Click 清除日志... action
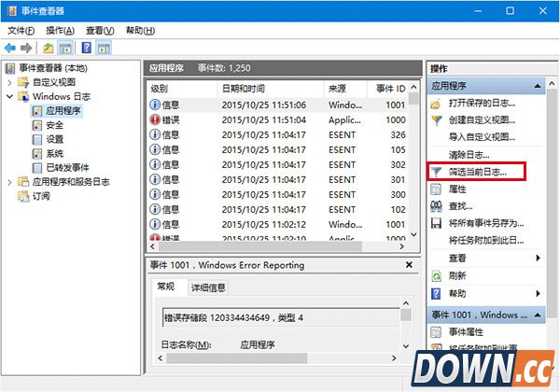The image size is (560, 392). 469,155
